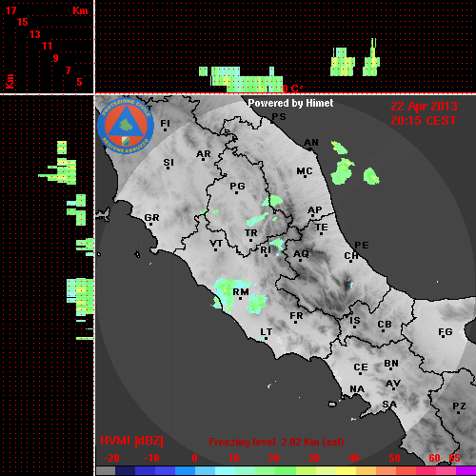476x476 pixels.
Task: Click the RM city label
Action: point(241,292)
